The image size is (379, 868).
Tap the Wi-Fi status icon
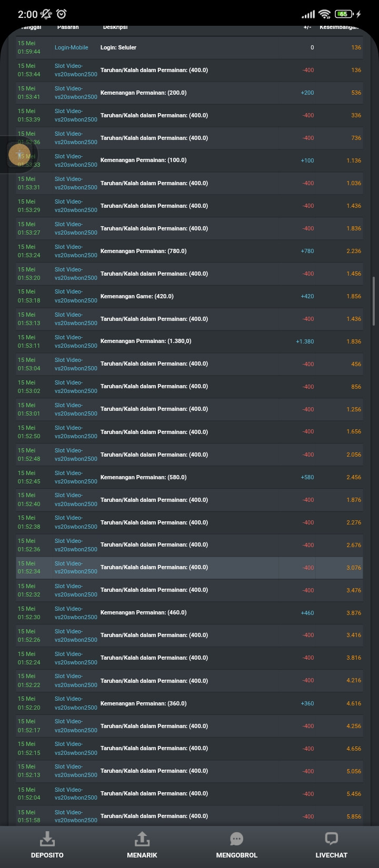(324, 14)
